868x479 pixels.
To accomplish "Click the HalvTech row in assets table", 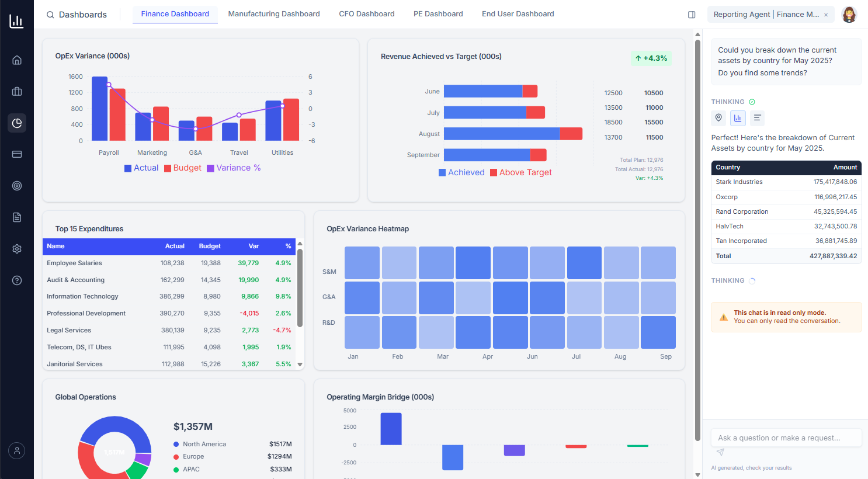I will tap(786, 227).
